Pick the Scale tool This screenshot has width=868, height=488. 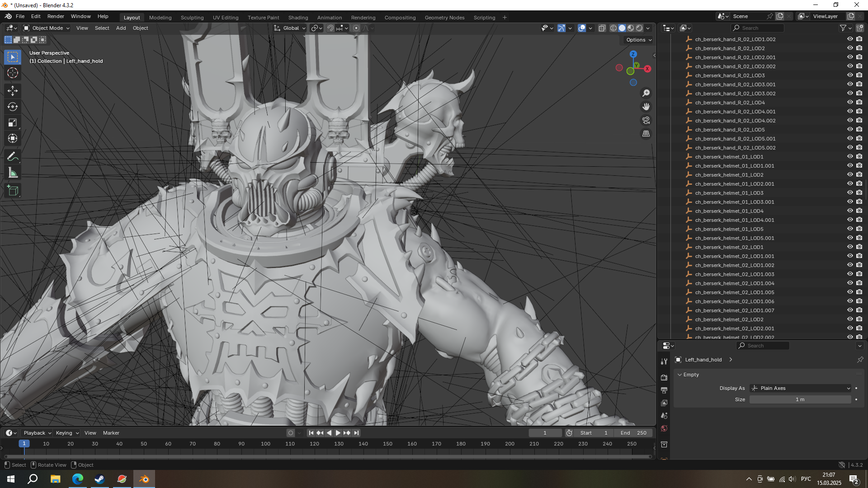pyautogui.click(x=13, y=122)
